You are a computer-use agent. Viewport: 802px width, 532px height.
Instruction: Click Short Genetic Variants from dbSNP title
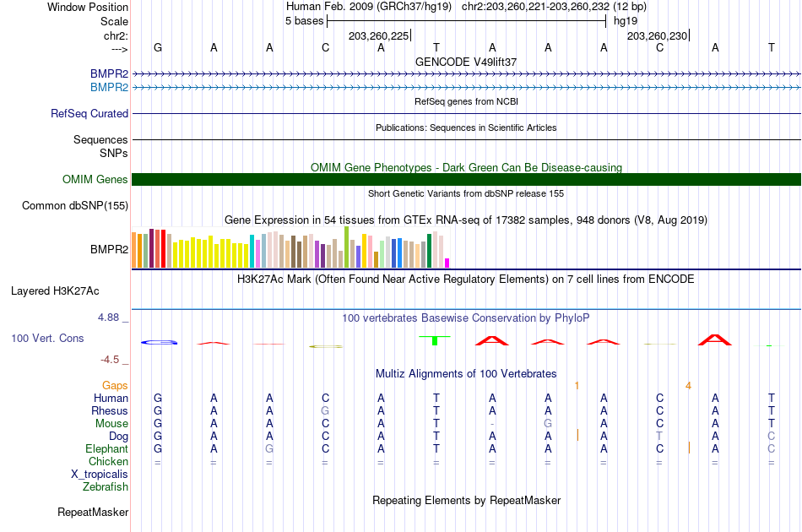[466, 193]
